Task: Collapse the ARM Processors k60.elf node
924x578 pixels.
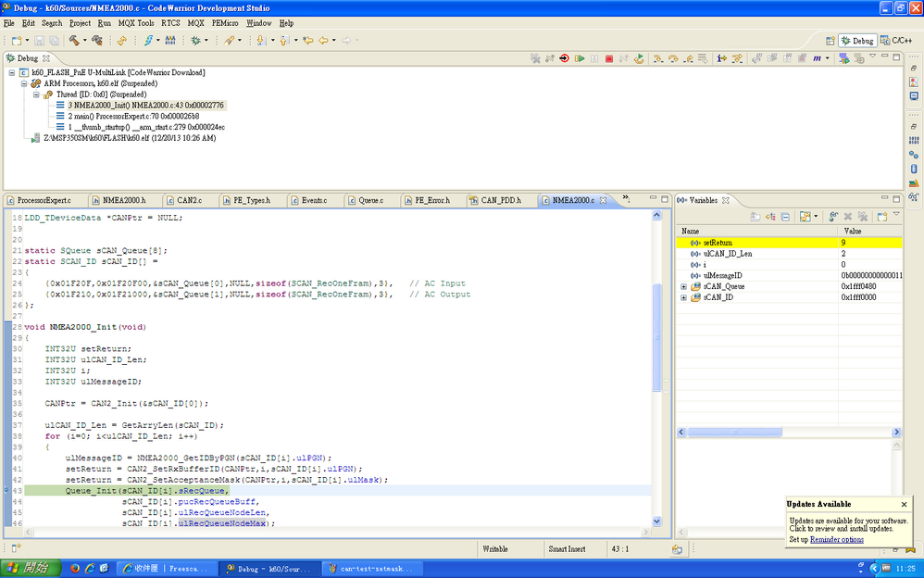Action: coord(23,83)
